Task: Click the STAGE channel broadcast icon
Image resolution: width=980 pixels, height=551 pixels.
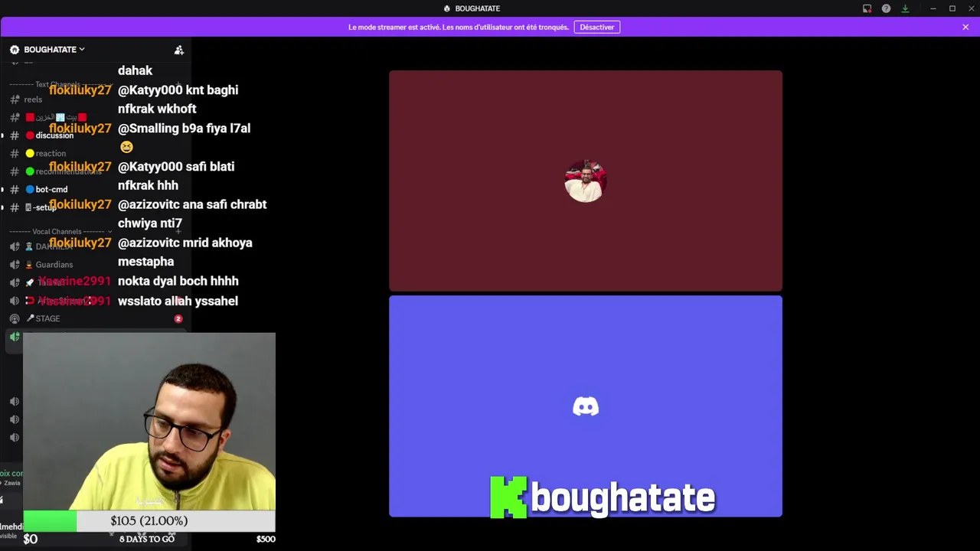Action: click(x=15, y=318)
